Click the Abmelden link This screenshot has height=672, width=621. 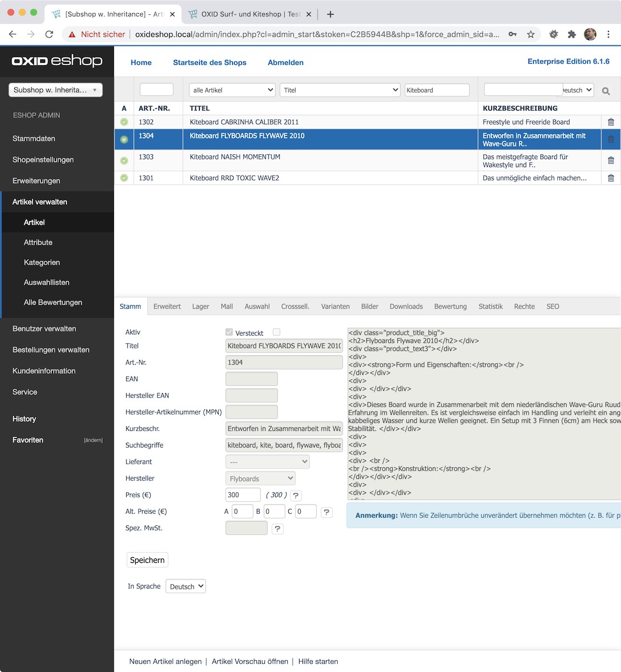coord(285,63)
